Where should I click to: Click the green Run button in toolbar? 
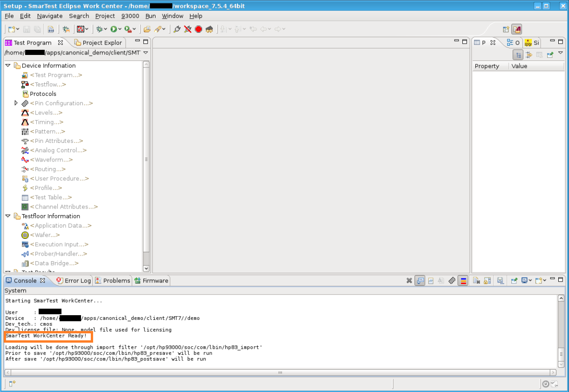click(113, 29)
